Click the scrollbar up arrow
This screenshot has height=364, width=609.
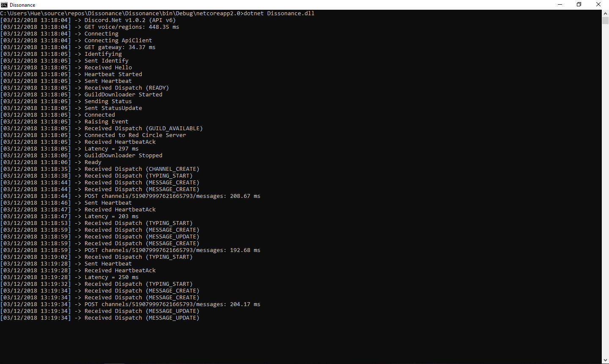605,13
